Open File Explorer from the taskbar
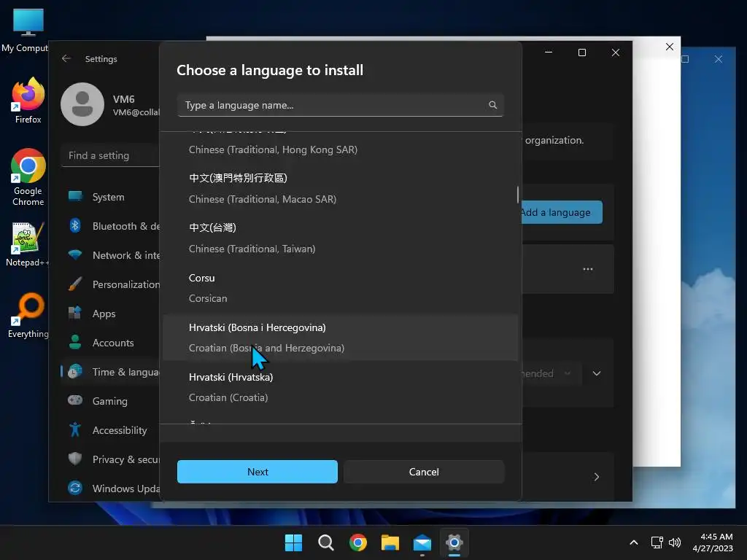This screenshot has width=747, height=560. (x=390, y=542)
